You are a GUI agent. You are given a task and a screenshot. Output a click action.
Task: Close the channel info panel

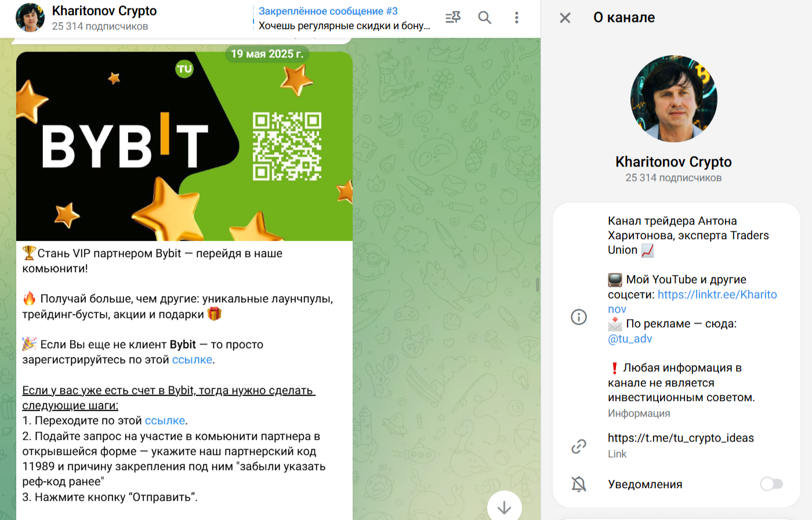(x=565, y=18)
